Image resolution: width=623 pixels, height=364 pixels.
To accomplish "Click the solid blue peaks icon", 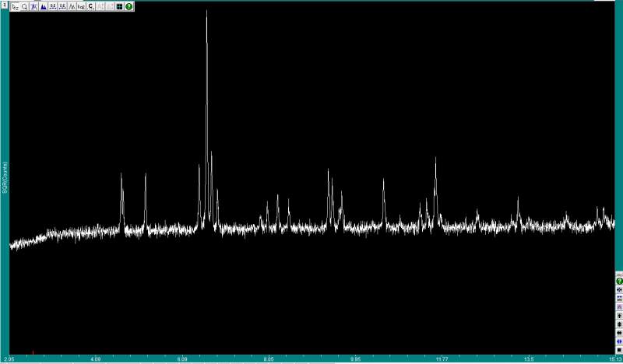I will [44, 7].
